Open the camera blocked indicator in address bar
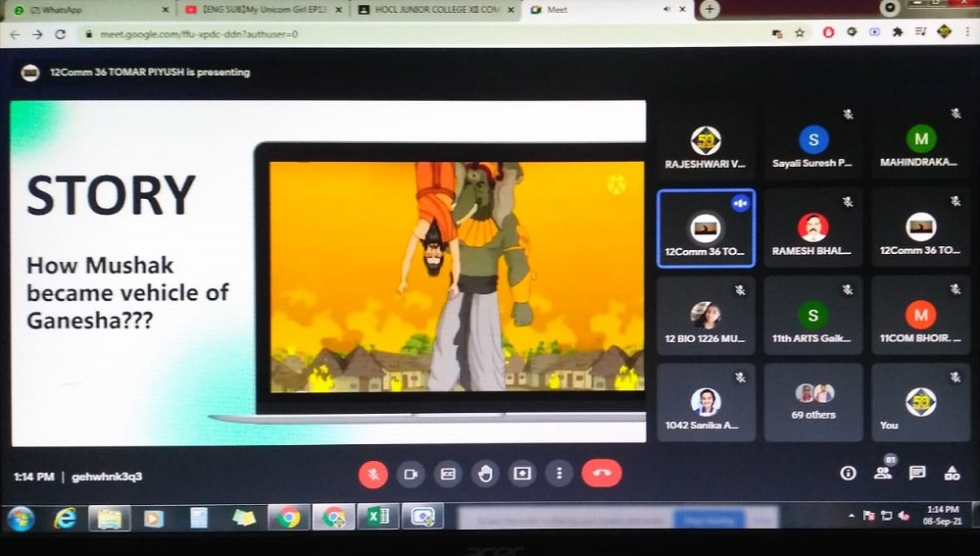Image resolution: width=980 pixels, height=556 pixels. coord(777,33)
